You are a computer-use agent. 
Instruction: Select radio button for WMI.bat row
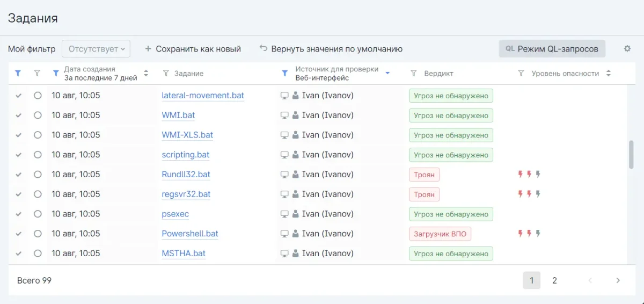pos(38,115)
